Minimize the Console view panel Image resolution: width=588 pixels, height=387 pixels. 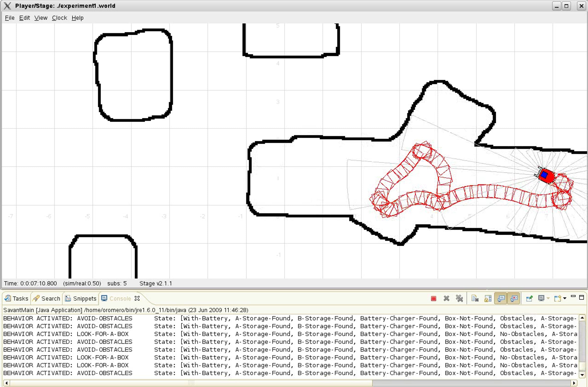(573, 296)
